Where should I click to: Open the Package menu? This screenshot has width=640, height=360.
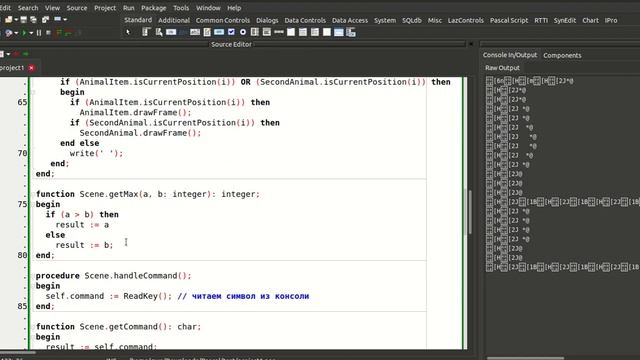coord(153,8)
